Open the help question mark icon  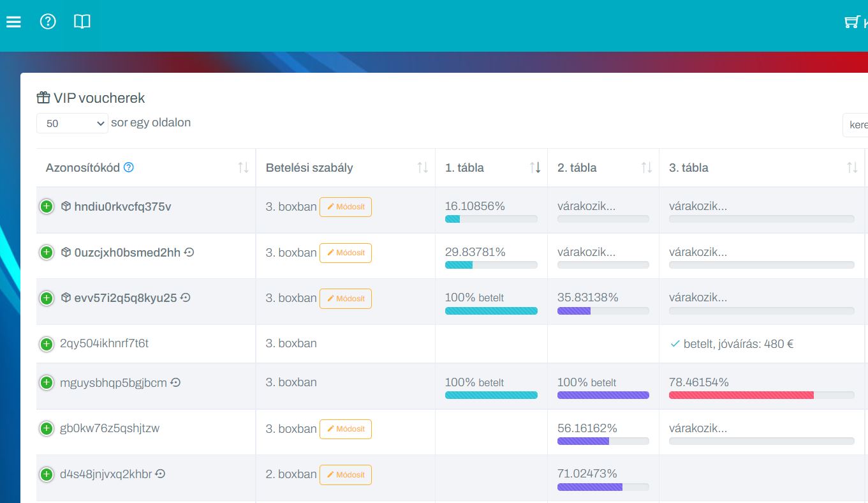click(48, 22)
